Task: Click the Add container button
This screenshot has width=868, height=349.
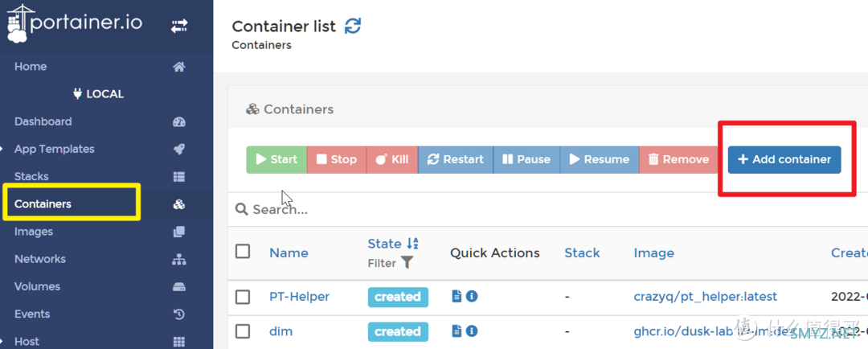Action: [x=784, y=159]
